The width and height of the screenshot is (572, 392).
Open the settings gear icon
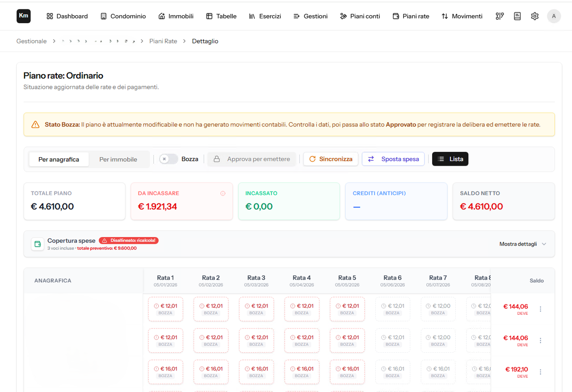point(534,16)
